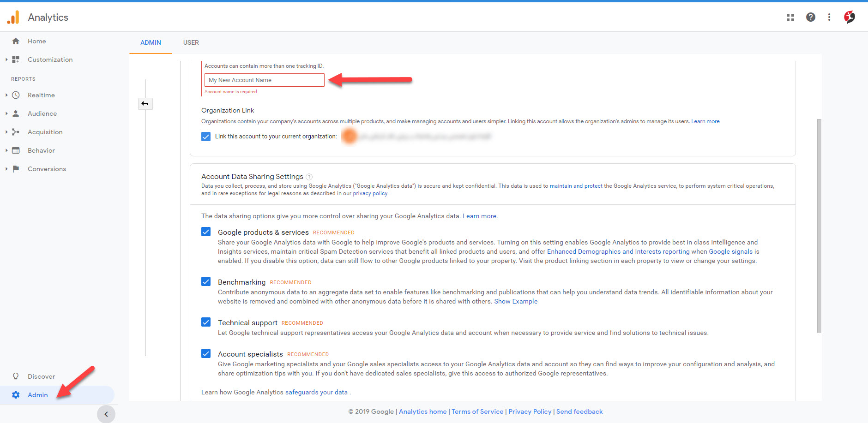Click the help question mark icon
This screenshot has width=868, height=423.
[810, 18]
